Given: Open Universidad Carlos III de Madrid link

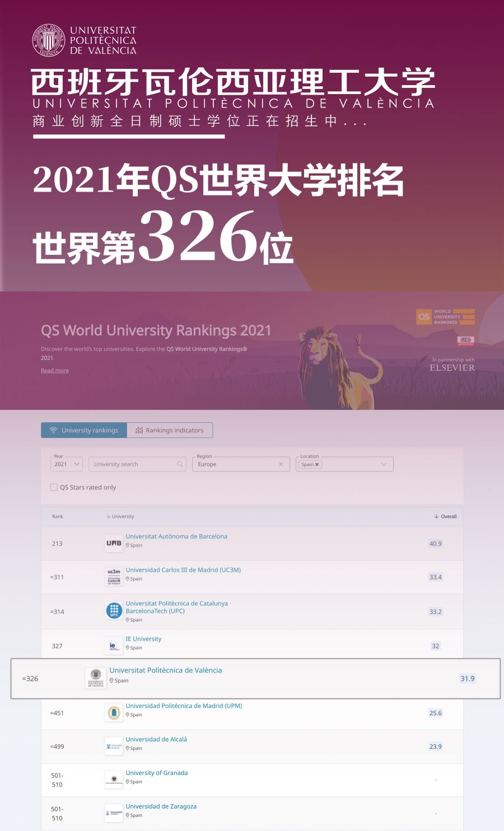Looking at the screenshot, I should (183, 570).
